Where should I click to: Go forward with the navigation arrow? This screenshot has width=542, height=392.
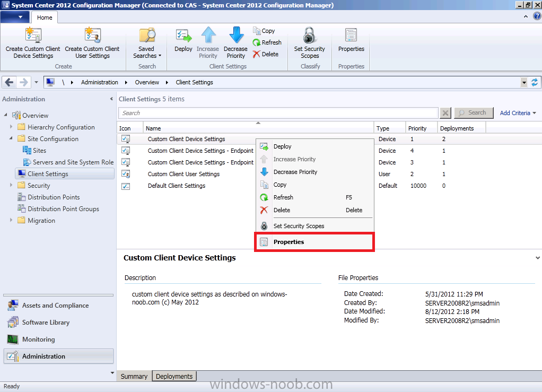[23, 82]
